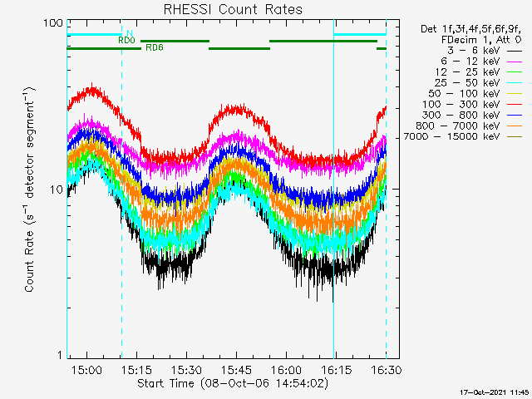Click the RD6 green bar above 15:45
Image resolution: width=532 pixels, height=399 pixels.
[239, 49]
